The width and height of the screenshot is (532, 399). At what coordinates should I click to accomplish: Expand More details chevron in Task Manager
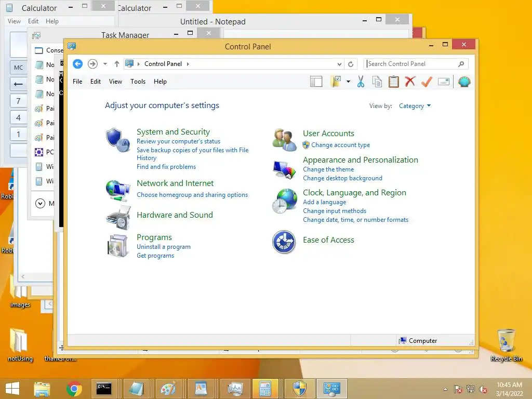40,204
